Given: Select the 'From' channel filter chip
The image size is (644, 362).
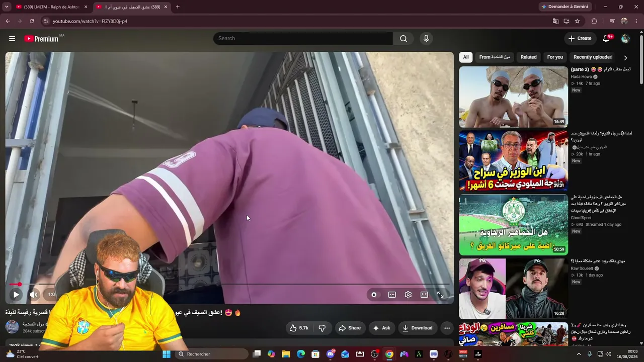Looking at the screenshot, I should [x=495, y=57].
